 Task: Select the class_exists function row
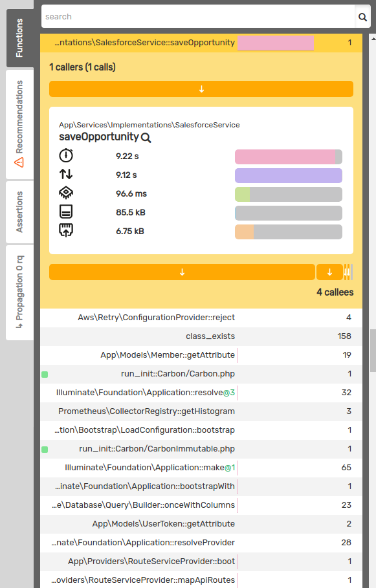[201, 336]
